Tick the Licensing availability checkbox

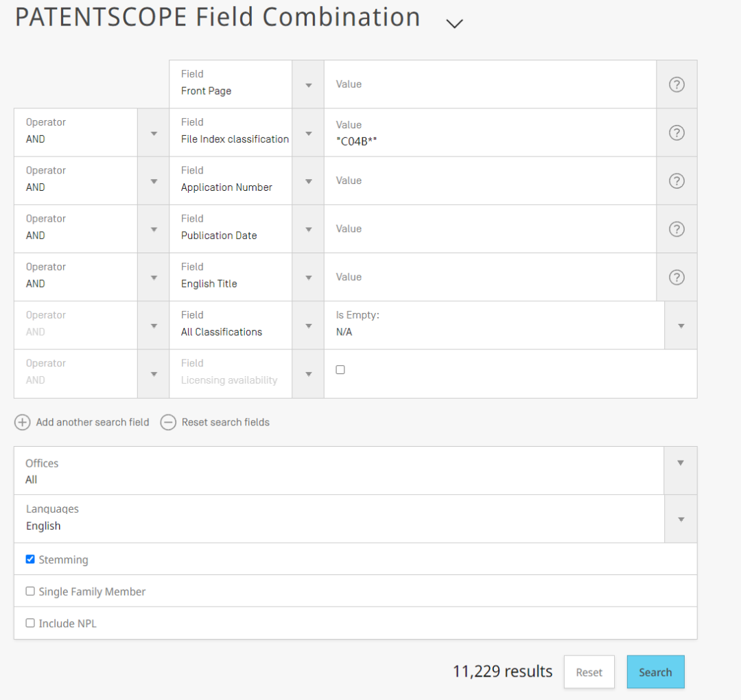click(x=340, y=370)
